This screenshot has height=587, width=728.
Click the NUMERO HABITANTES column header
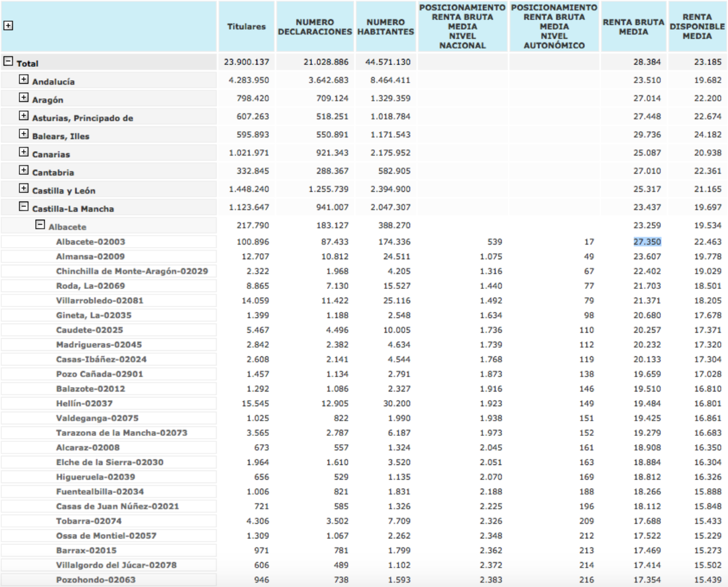point(386,27)
